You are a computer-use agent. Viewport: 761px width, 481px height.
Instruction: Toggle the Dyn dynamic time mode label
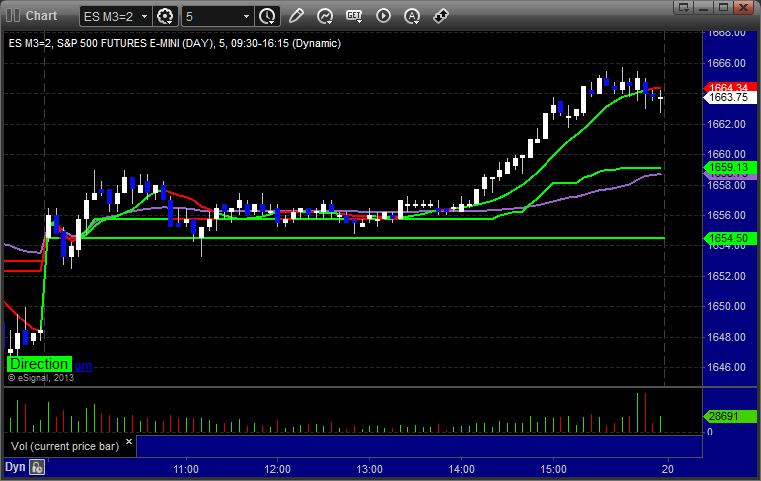coord(15,467)
